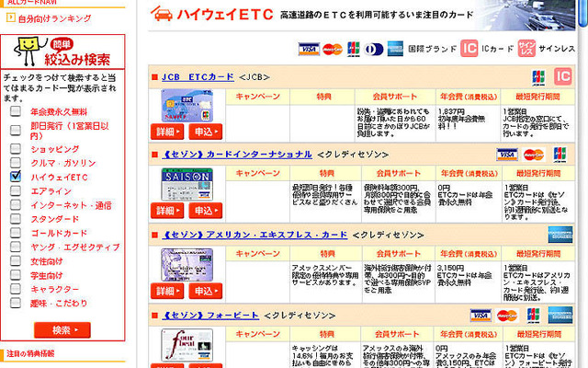Tick the 学生向け checkbox
The width and height of the screenshot is (588, 368).
(x=16, y=274)
